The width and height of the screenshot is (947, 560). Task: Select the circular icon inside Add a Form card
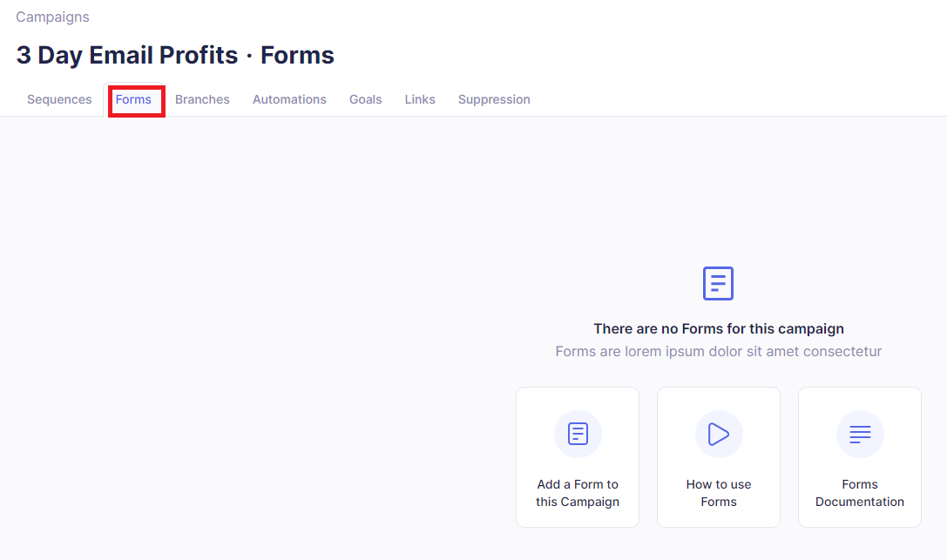tap(578, 434)
